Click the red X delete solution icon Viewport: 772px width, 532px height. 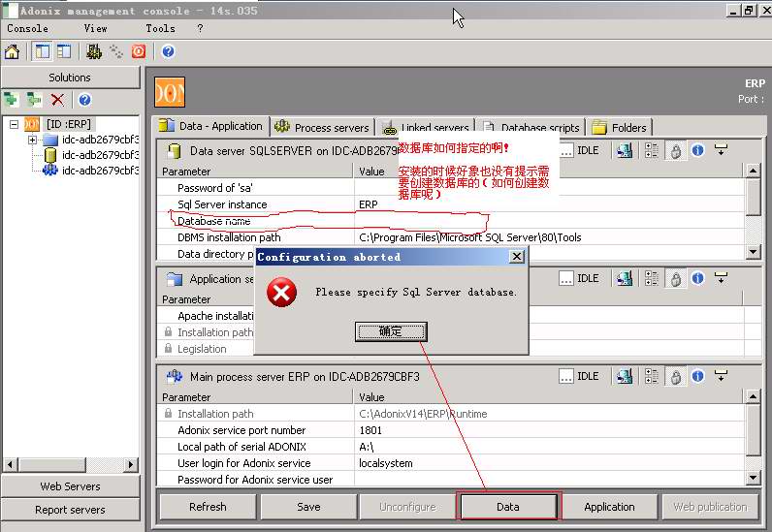(58, 100)
